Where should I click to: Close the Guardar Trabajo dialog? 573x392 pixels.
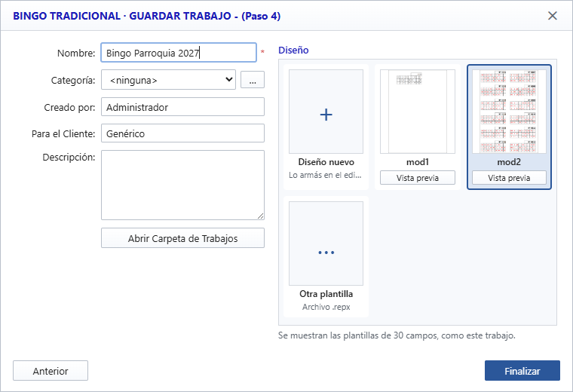pyautogui.click(x=552, y=16)
